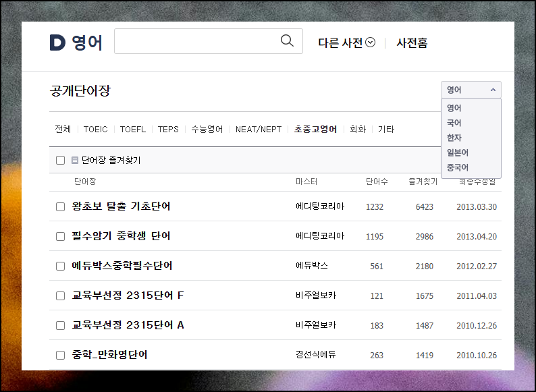
Task: Click master name 경선식에듀
Action: 316,355
